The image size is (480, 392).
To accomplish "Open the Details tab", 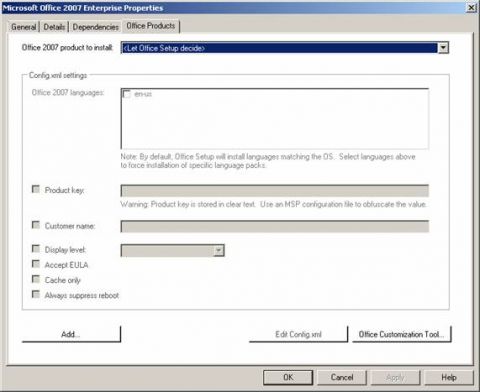I will [x=54, y=27].
